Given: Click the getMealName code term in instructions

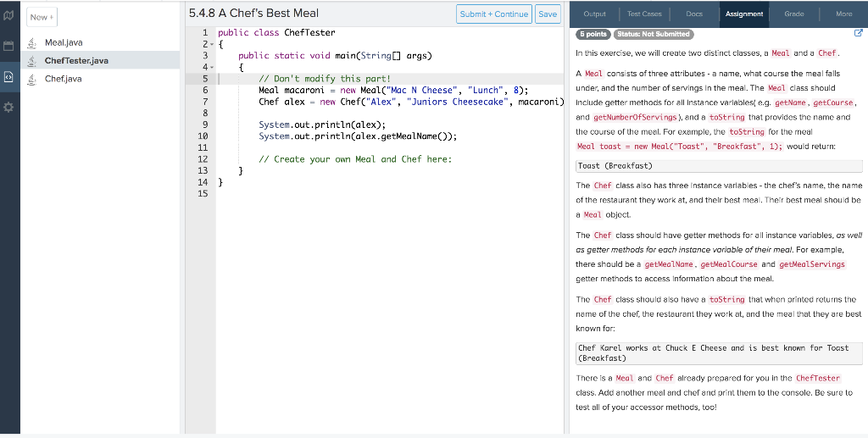Looking at the screenshot, I should tap(669, 264).
